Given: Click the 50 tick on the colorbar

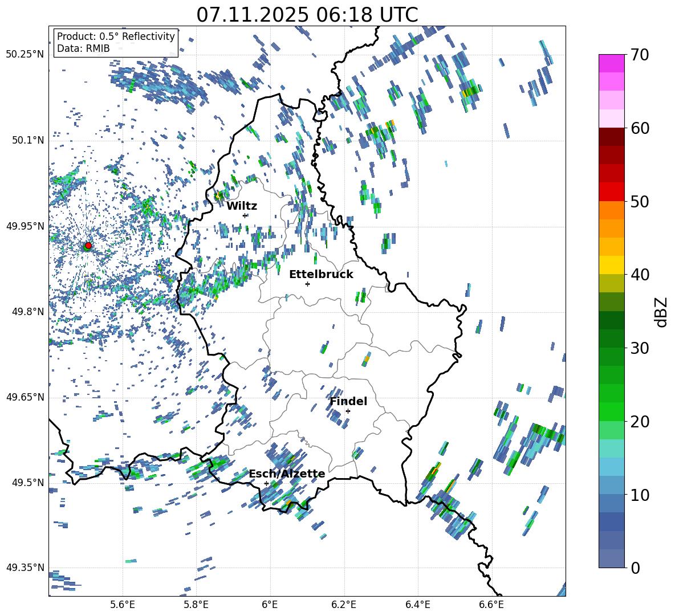Looking at the screenshot, I should click(x=640, y=201).
